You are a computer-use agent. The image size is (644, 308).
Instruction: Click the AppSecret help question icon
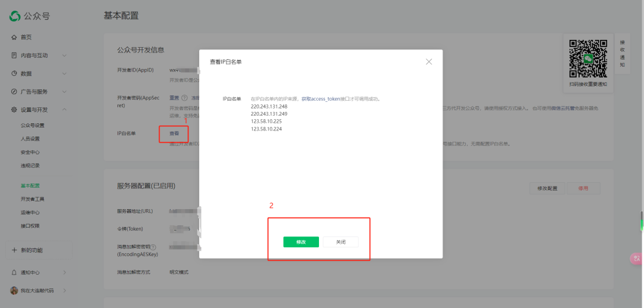click(184, 98)
